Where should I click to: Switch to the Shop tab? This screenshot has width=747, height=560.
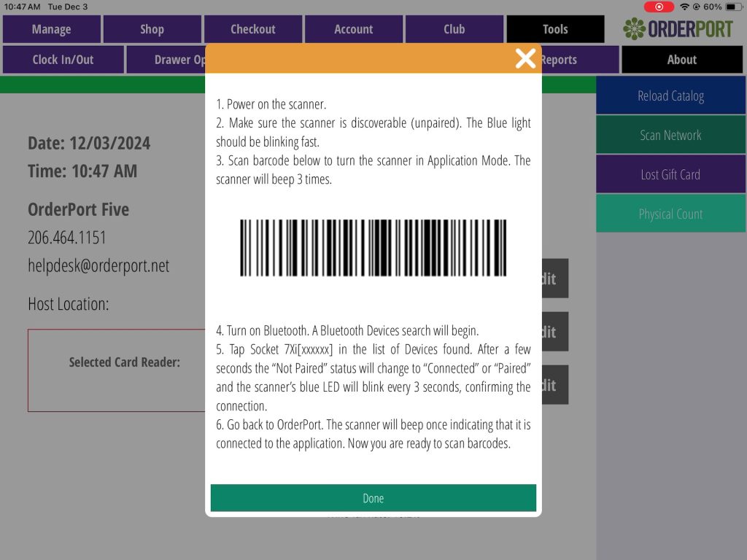pyautogui.click(x=152, y=29)
